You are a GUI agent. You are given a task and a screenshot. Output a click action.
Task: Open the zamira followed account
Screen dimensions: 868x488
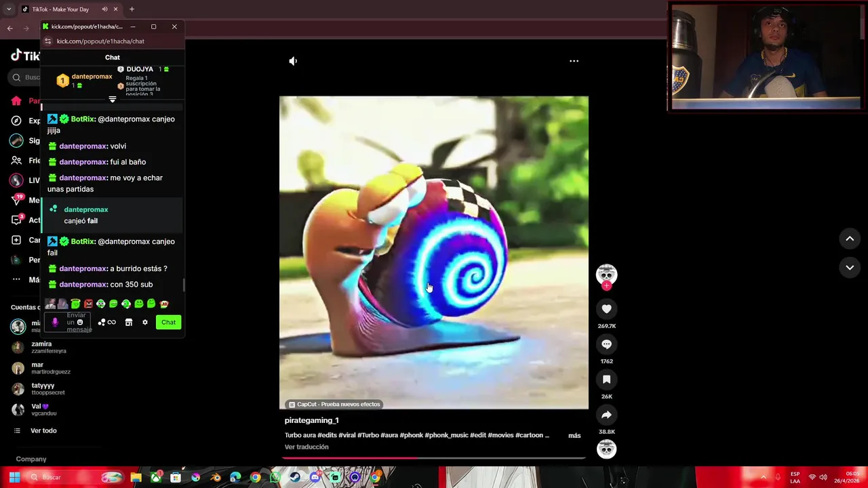point(41,347)
